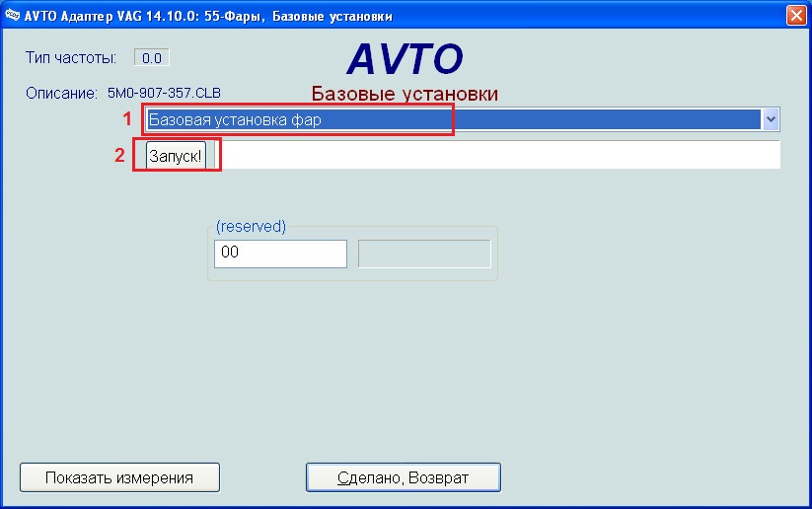Click the app icon in title bar
Image resolution: width=812 pixels, height=509 pixels.
click(13, 15)
